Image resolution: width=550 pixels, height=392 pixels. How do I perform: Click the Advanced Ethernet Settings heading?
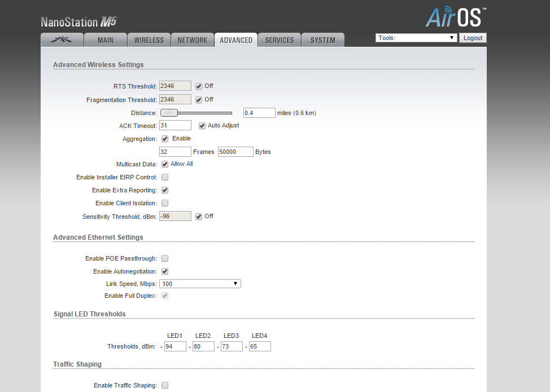tap(98, 237)
